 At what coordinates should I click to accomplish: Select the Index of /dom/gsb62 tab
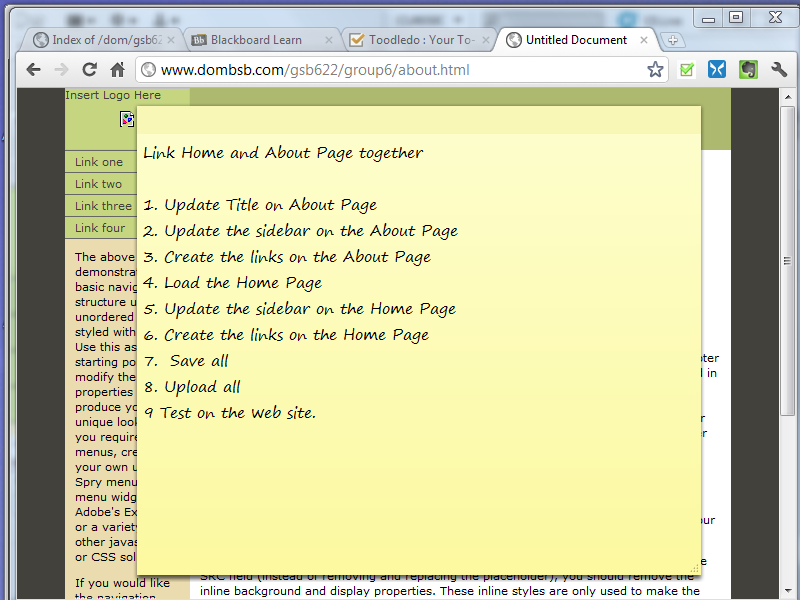point(100,40)
